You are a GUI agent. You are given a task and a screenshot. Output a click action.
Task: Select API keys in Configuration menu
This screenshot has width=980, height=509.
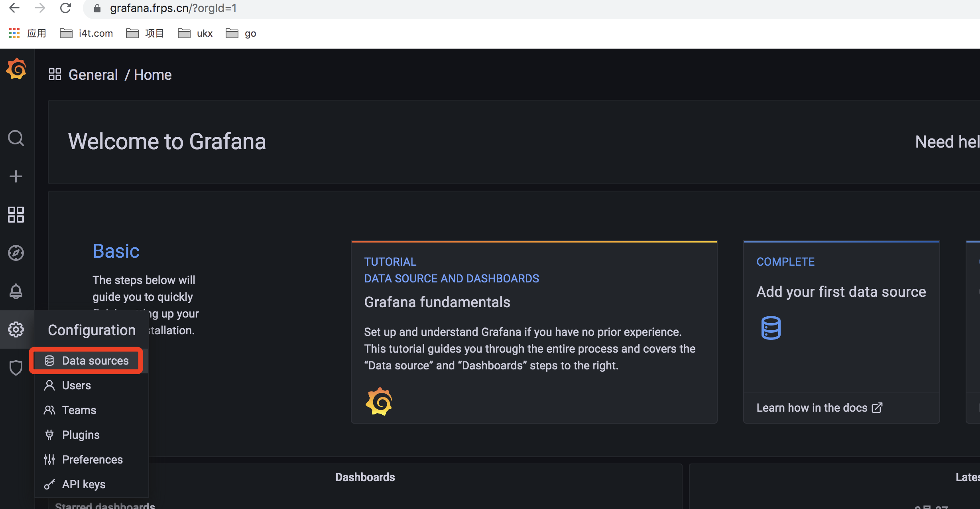pyautogui.click(x=92, y=484)
